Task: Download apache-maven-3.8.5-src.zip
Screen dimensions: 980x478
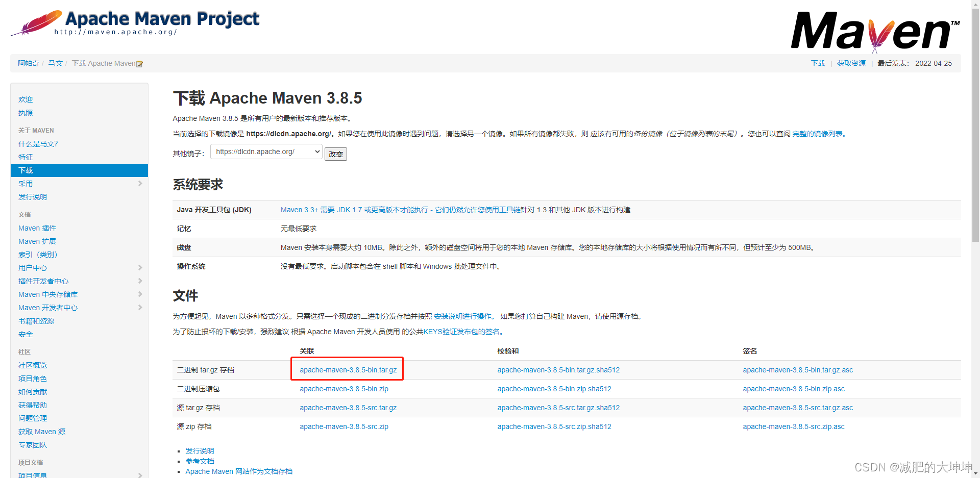Action: (x=344, y=426)
